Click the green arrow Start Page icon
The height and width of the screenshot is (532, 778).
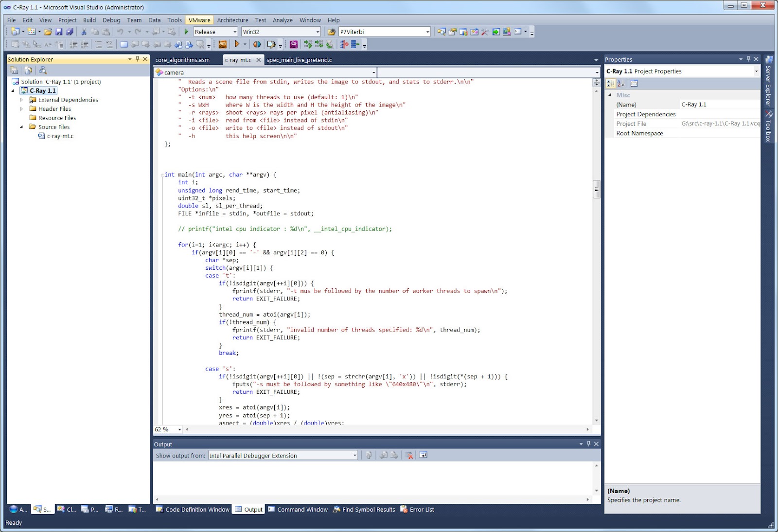[496, 32]
